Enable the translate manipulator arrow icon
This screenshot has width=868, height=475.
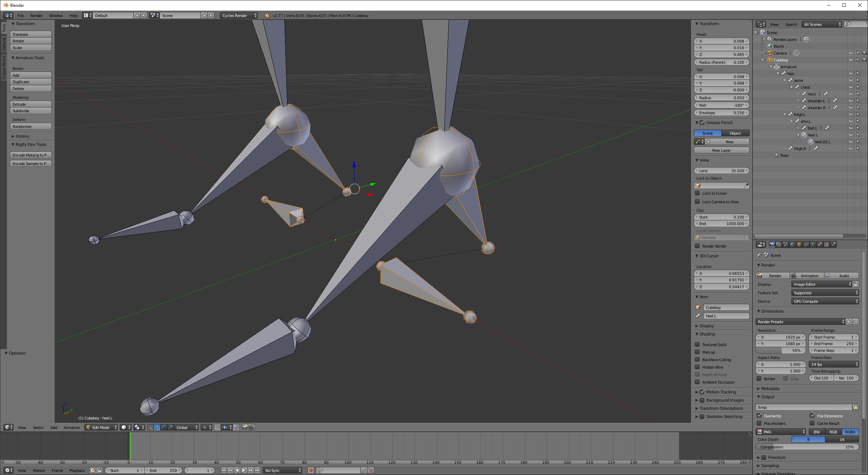(x=157, y=427)
